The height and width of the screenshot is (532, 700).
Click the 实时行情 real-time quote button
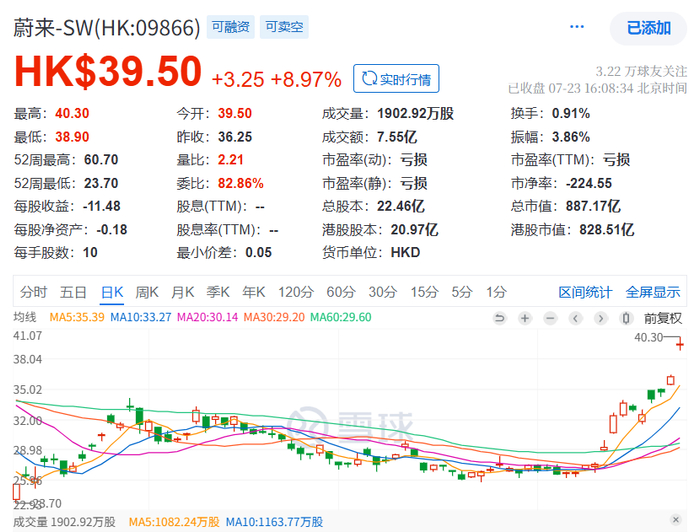396,79
